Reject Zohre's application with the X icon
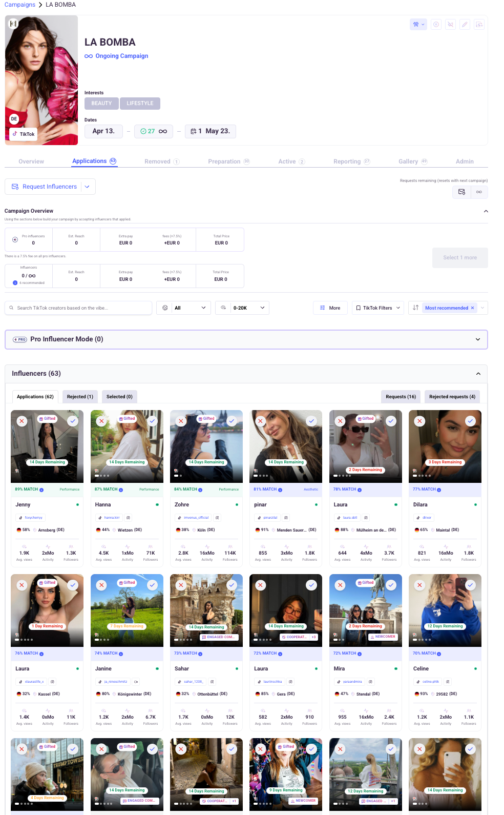The image size is (504, 815). [181, 421]
